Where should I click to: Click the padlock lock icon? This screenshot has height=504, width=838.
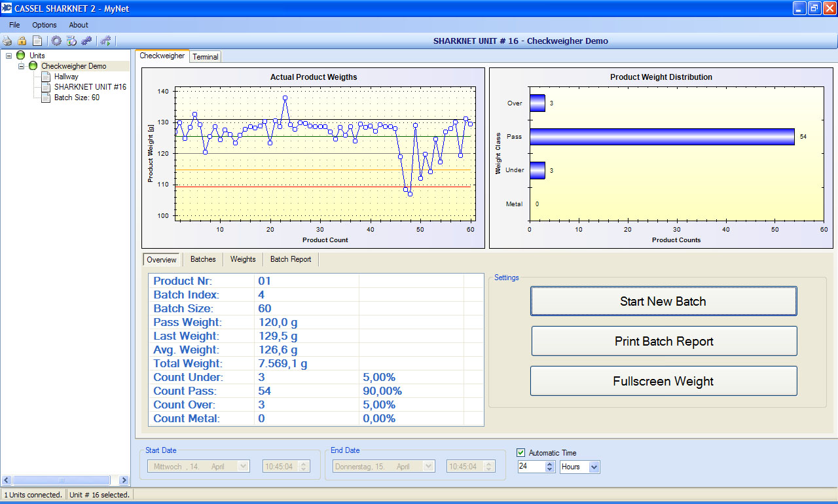(x=22, y=41)
